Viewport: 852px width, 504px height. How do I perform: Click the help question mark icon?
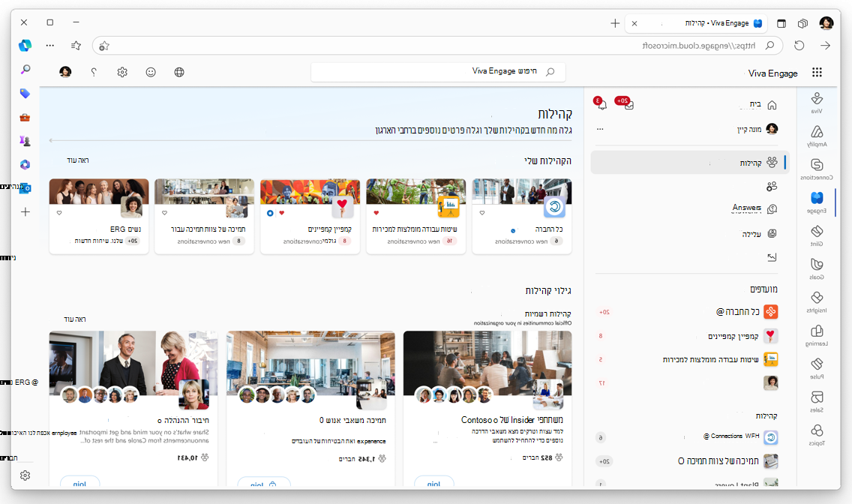pos(94,72)
